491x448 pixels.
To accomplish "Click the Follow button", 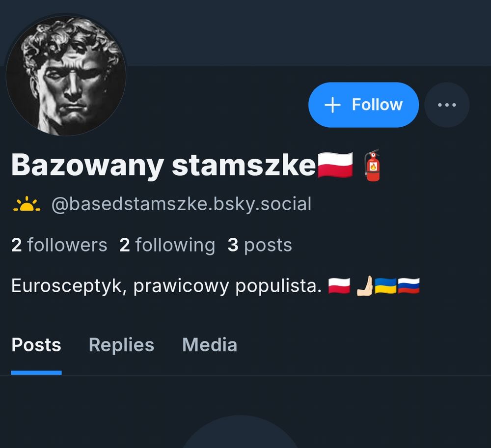I will pos(363,105).
